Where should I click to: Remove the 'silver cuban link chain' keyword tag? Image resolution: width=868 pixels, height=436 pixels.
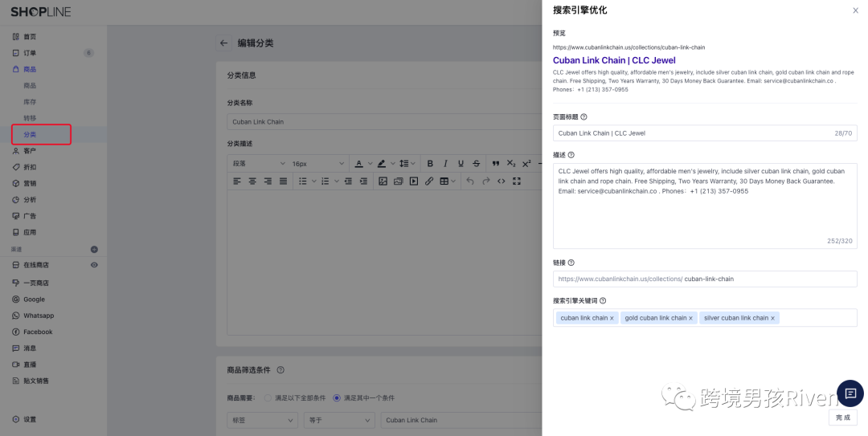(x=773, y=318)
